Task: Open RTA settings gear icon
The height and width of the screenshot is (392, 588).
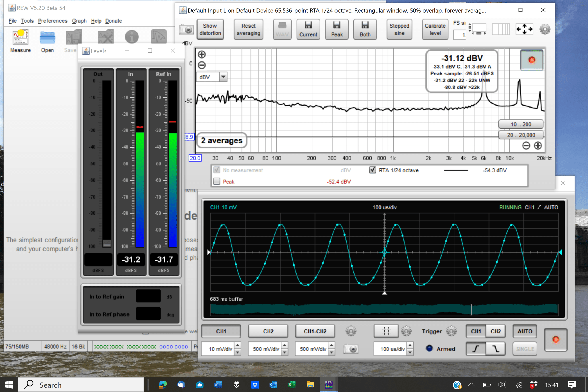Action: pos(545,29)
